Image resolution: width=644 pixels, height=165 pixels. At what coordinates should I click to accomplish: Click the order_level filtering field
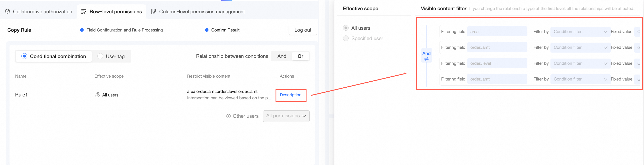[x=497, y=63]
